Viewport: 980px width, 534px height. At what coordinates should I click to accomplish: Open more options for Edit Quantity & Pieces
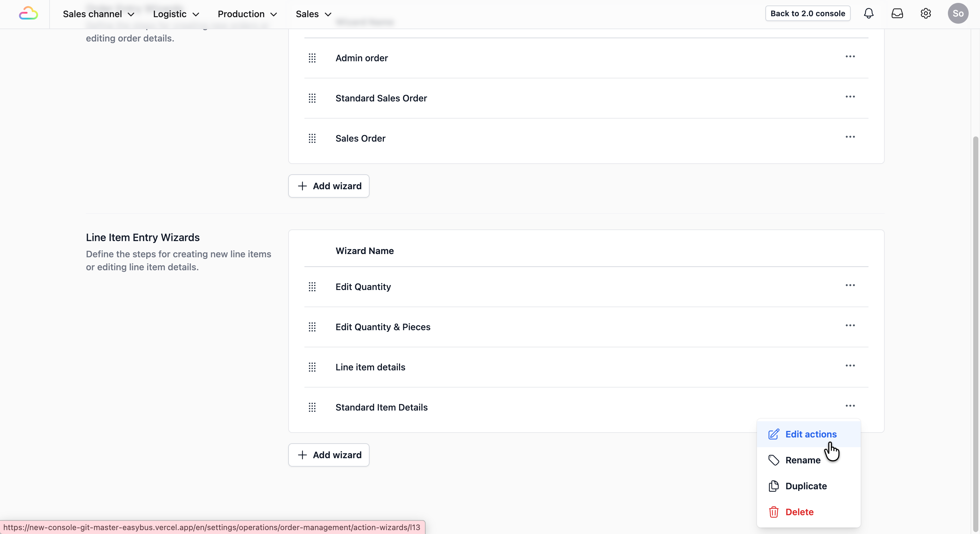850,326
